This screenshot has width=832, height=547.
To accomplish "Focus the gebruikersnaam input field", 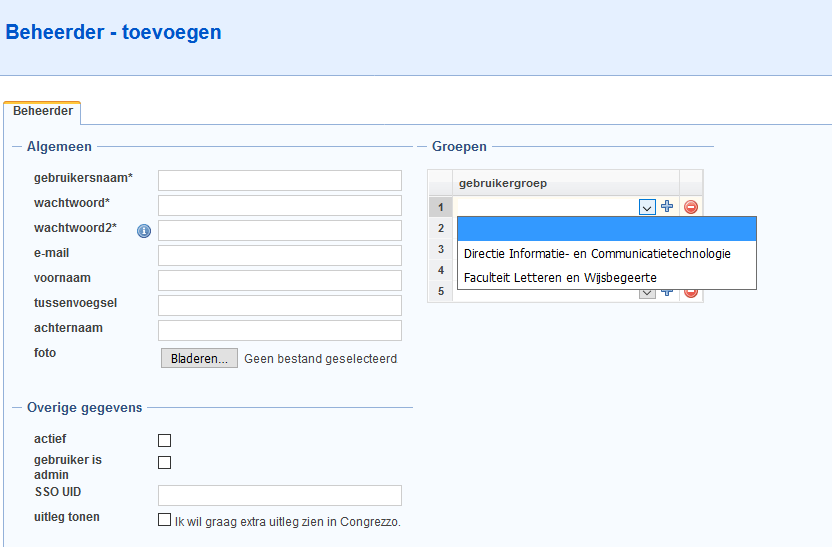I will click(x=280, y=180).
